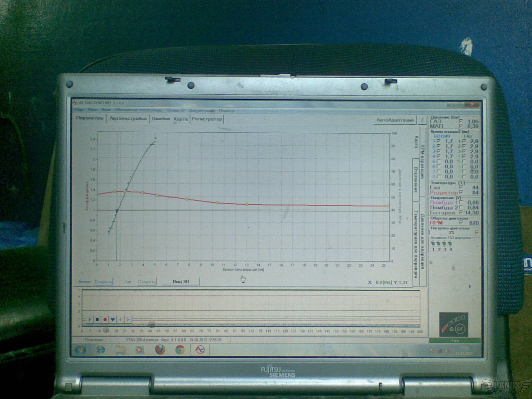
Task: Click gas injector 1 icon under active injectors
Action: tap(433, 244)
